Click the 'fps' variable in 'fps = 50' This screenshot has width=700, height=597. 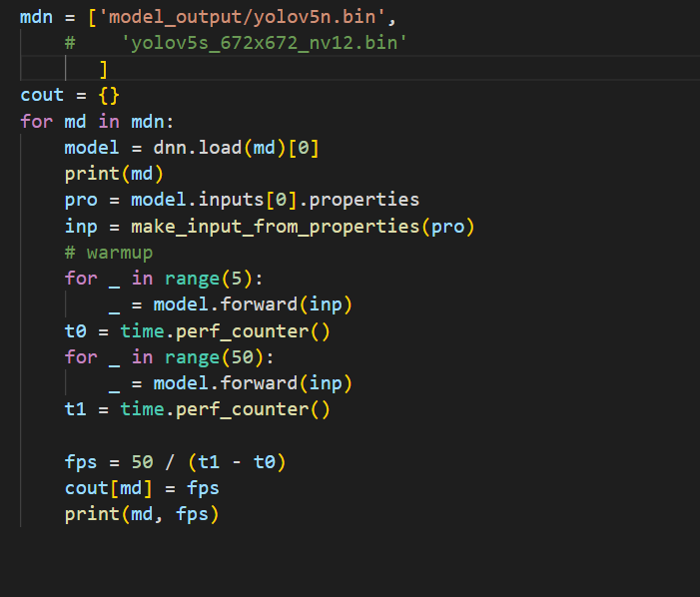[x=81, y=462]
